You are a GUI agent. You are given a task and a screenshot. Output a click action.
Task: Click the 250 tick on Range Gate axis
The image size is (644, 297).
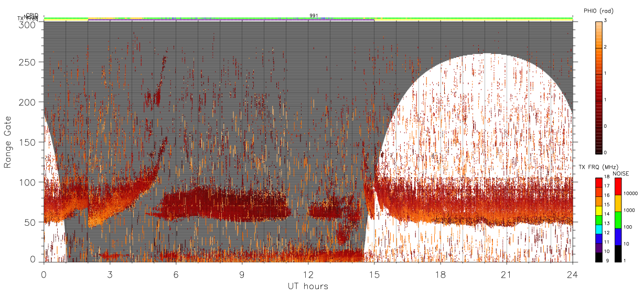click(x=28, y=62)
